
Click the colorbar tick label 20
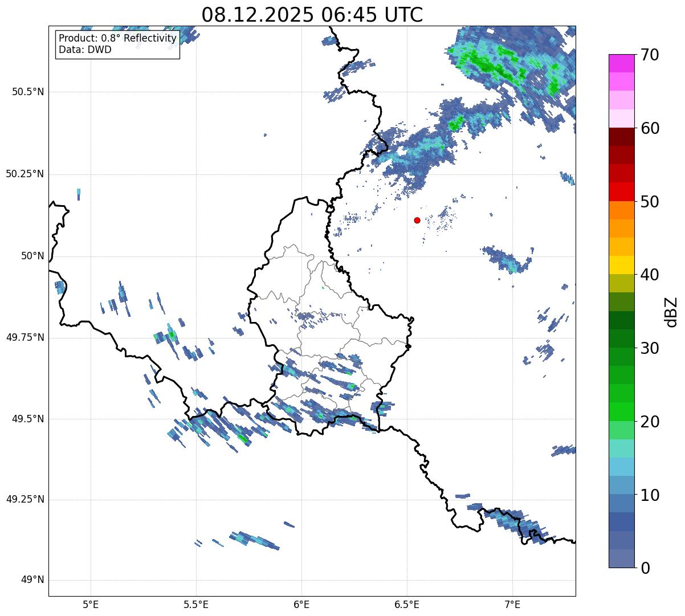(x=650, y=422)
